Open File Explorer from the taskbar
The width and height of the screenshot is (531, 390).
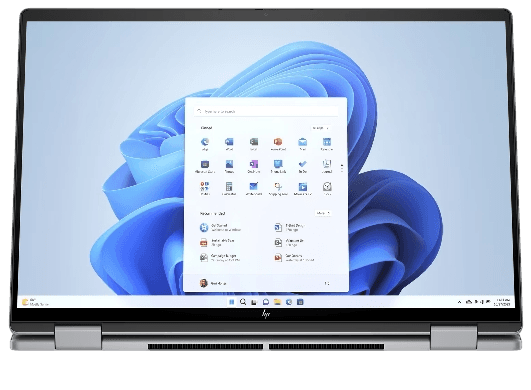[277, 302]
